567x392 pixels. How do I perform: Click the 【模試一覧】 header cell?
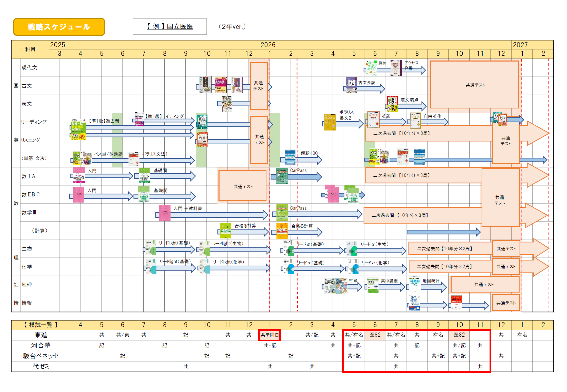coord(41,325)
